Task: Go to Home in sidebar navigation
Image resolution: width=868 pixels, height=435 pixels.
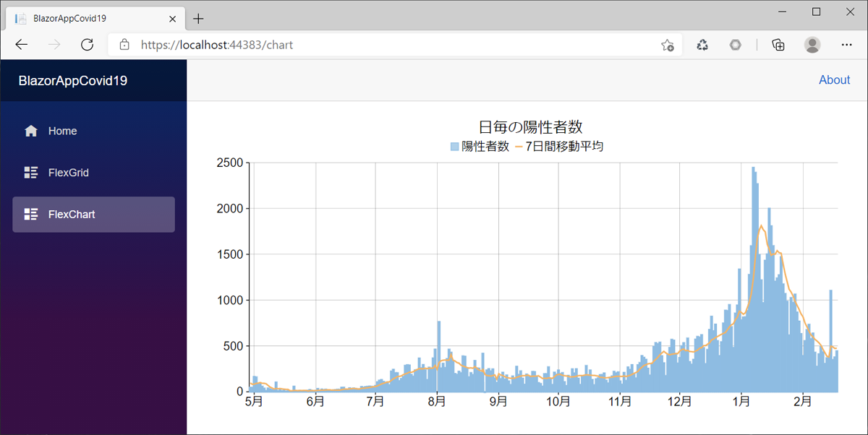Action: 93,131
